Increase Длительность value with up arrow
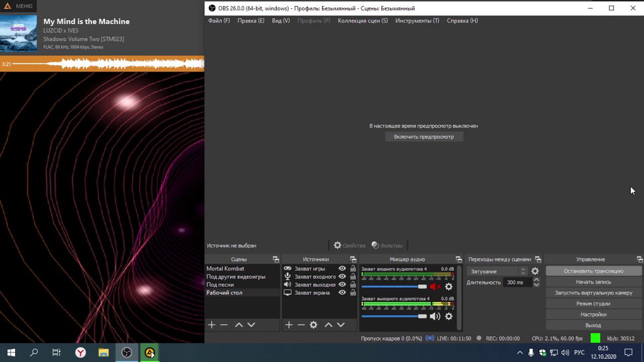Screen dimensions: 644x362 click(536, 280)
